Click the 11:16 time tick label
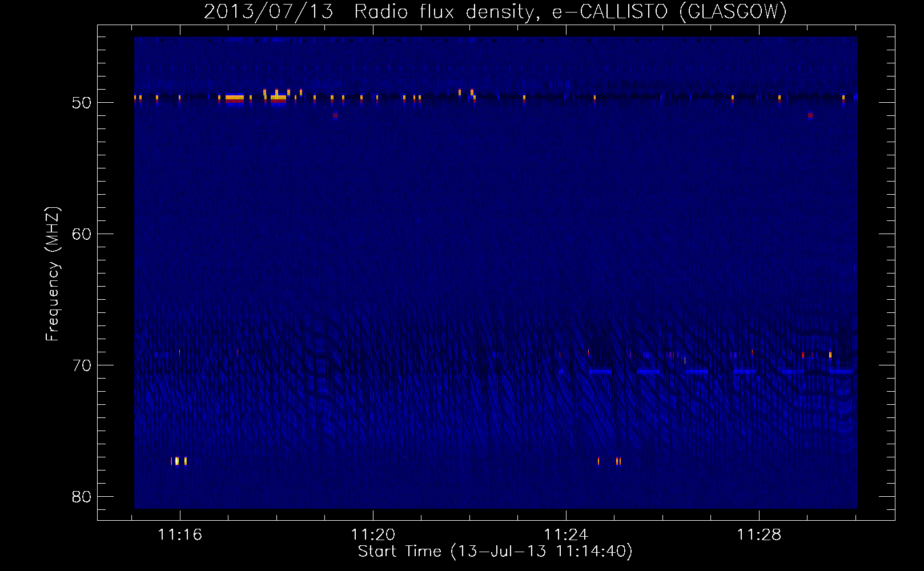 (x=180, y=534)
